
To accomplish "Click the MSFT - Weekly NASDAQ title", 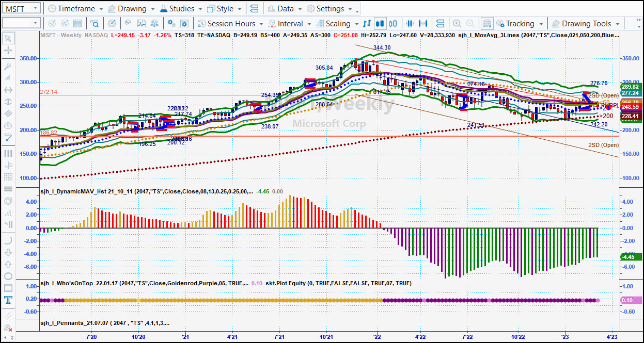I will click(74, 35).
